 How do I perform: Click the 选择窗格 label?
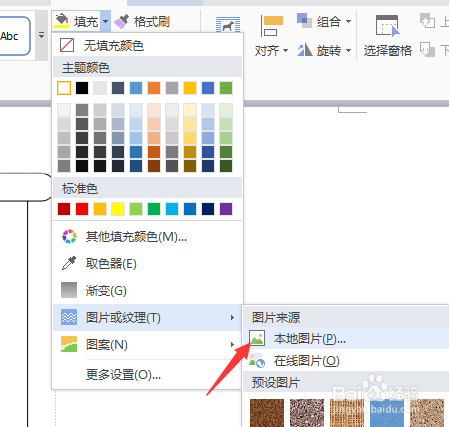[387, 51]
